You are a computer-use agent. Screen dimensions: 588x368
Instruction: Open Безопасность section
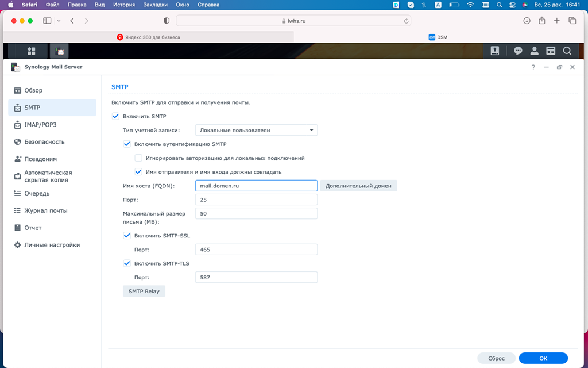coord(52,142)
